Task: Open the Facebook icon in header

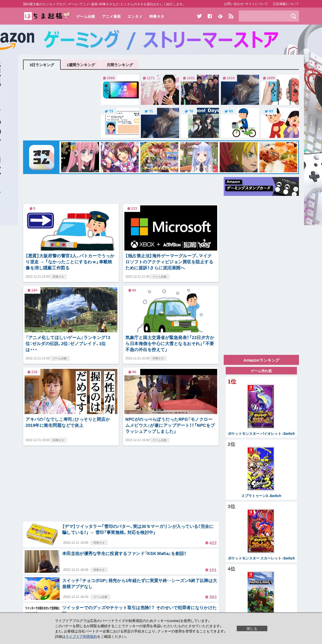Action: [210, 16]
